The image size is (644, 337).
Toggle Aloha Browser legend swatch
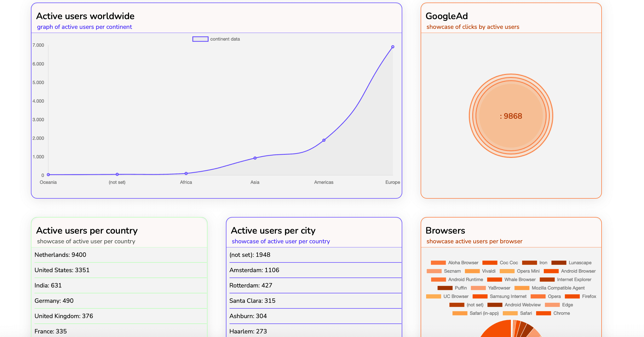tap(438, 263)
